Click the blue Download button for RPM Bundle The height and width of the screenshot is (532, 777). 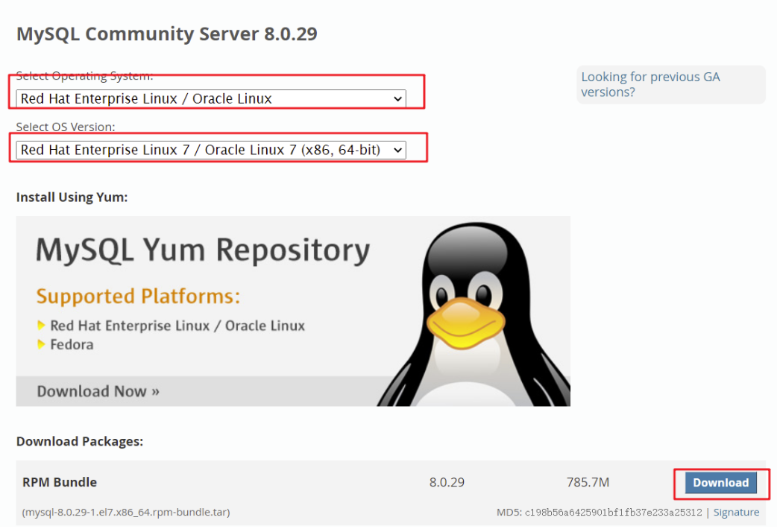click(720, 483)
